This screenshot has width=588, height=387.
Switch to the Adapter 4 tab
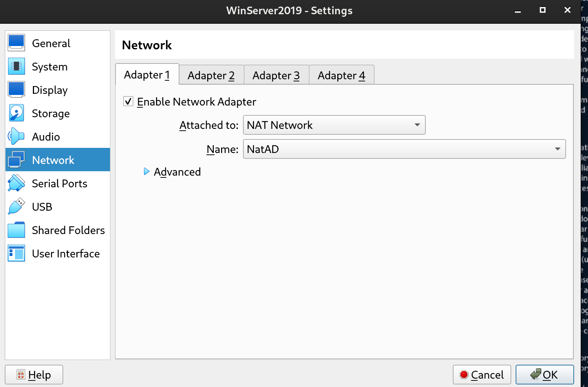click(x=341, y=75)
